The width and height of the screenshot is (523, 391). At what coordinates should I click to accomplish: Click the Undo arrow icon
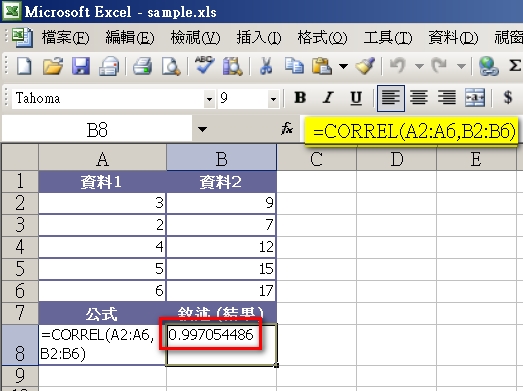[398, 66]
